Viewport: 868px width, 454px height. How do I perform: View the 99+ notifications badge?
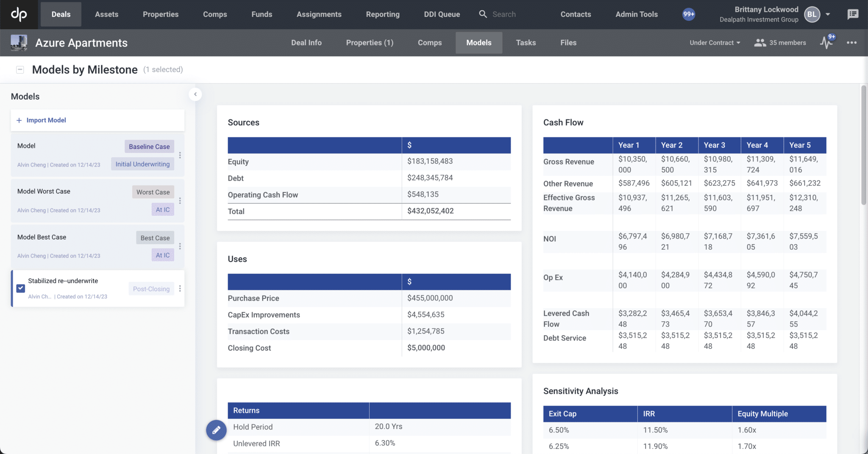point(689,14)
